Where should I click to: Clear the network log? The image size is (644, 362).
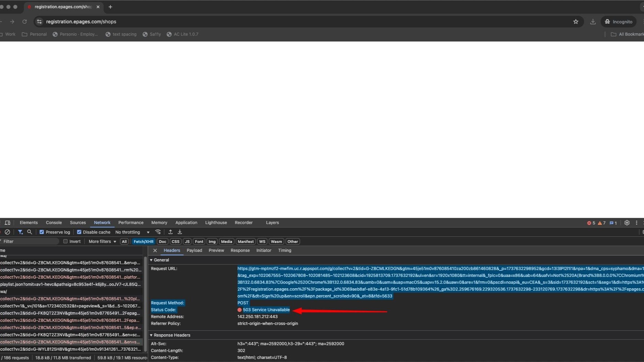[7, 232]
